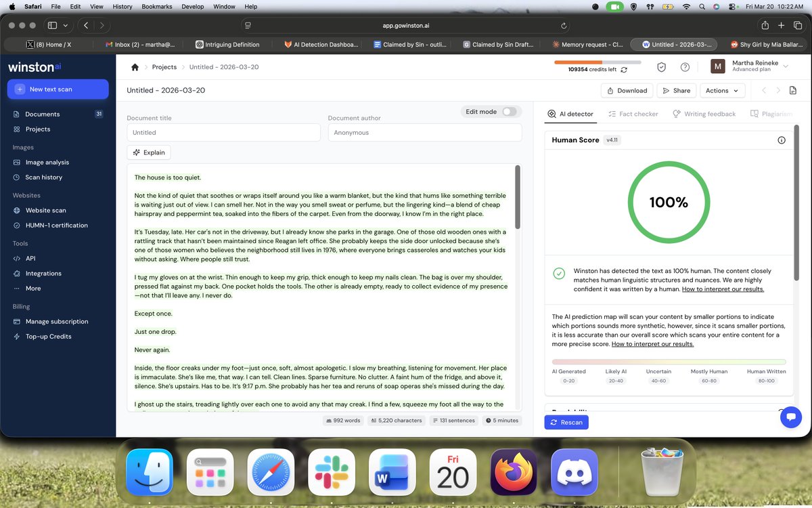Toggle Safari sidebar button
Image resolution: width=812 pixels, height=508 pixels.
[x=52, y=25]
